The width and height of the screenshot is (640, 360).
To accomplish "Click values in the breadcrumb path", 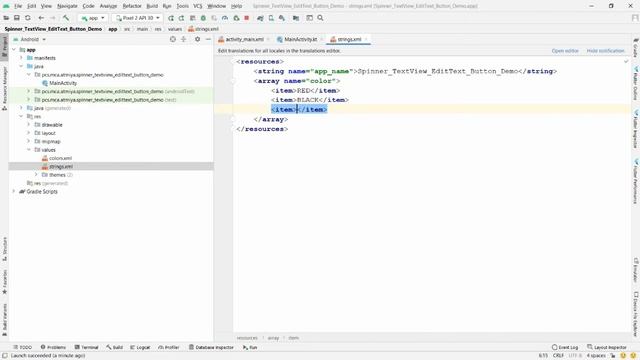I will tap(175, 29).
